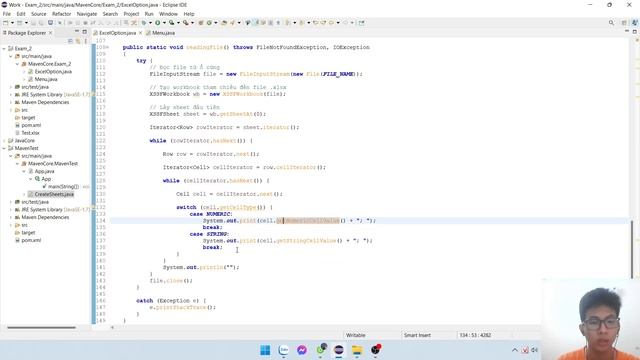Click the New Java Class icon

209,23
